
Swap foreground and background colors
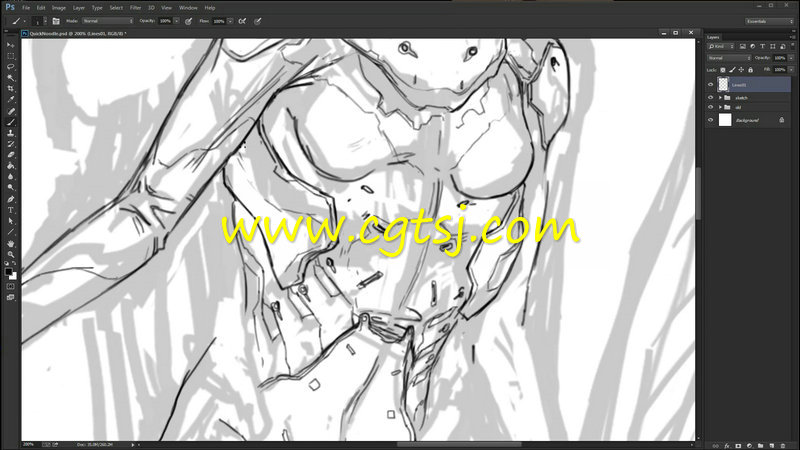pos(14,263)
